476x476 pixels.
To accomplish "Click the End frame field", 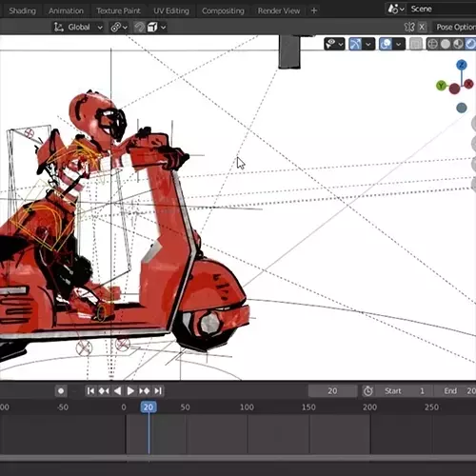I will point(455,391).
